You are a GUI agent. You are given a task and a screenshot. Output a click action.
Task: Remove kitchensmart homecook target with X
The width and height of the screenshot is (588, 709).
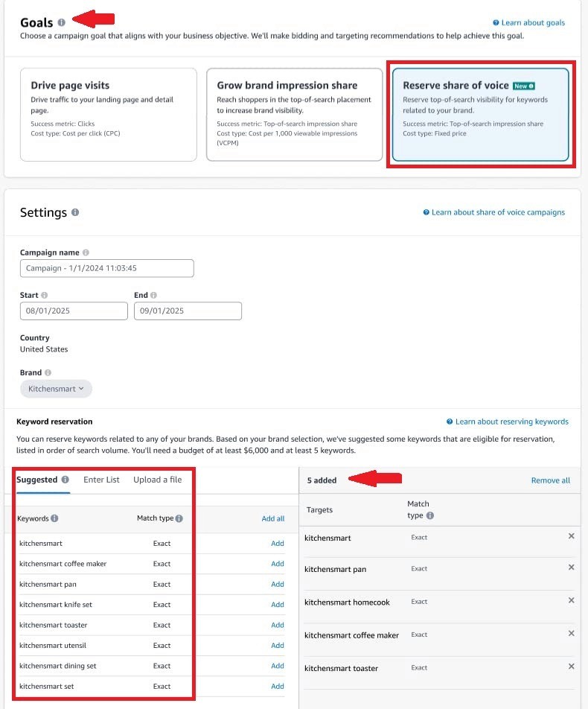(x=571, y=600)
